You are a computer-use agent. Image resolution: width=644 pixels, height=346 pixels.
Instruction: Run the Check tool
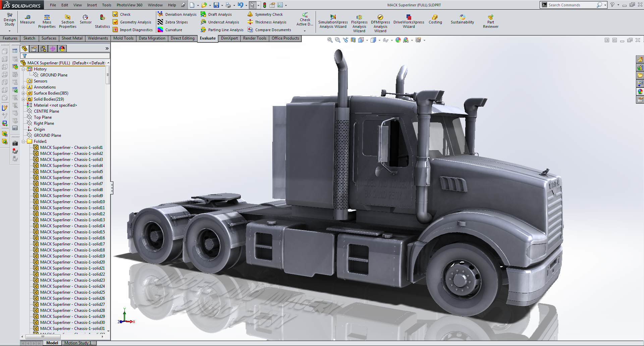[x=122, y=14]
